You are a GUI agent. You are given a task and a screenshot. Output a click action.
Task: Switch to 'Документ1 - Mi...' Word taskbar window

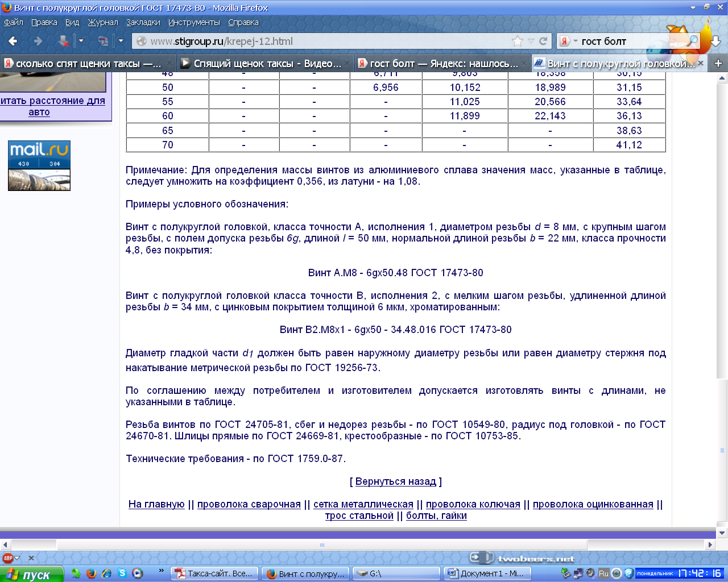tap(486, 573)
